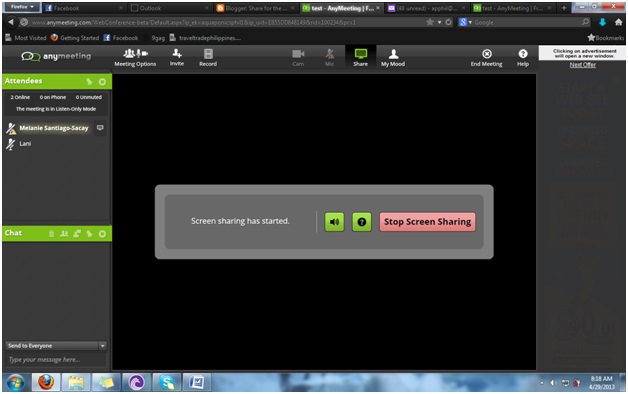Collapse the Attendees panel

pyautogui.click(x=103, y=82)
